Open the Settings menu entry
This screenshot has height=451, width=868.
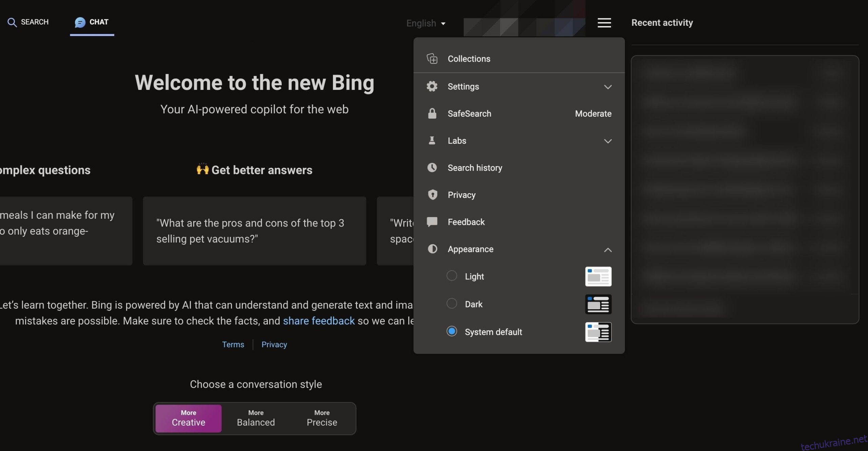[x=519, y=86]
